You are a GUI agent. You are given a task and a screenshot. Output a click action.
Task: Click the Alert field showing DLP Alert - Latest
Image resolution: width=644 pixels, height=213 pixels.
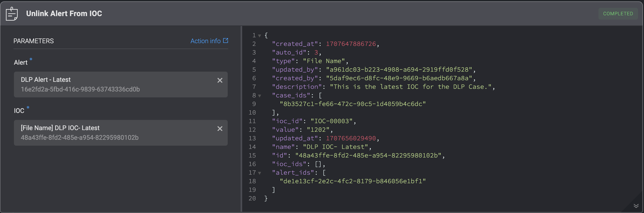[121, 85]
